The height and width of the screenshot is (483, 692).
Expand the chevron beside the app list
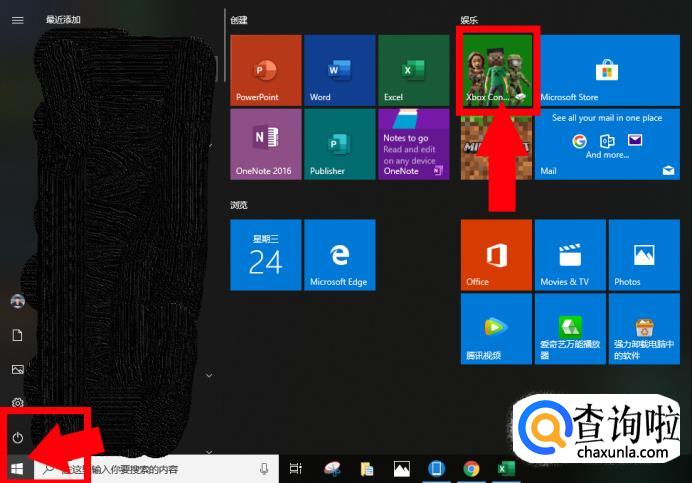[209, 376]
